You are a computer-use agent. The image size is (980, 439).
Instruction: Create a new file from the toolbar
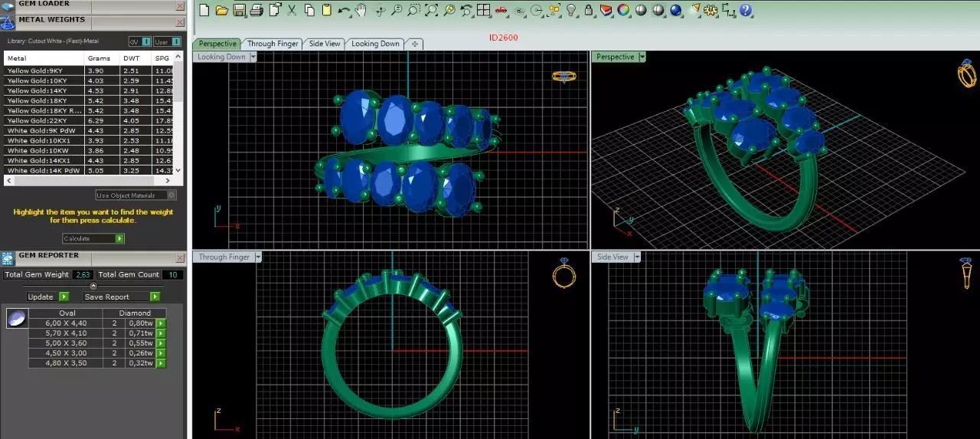204,11
